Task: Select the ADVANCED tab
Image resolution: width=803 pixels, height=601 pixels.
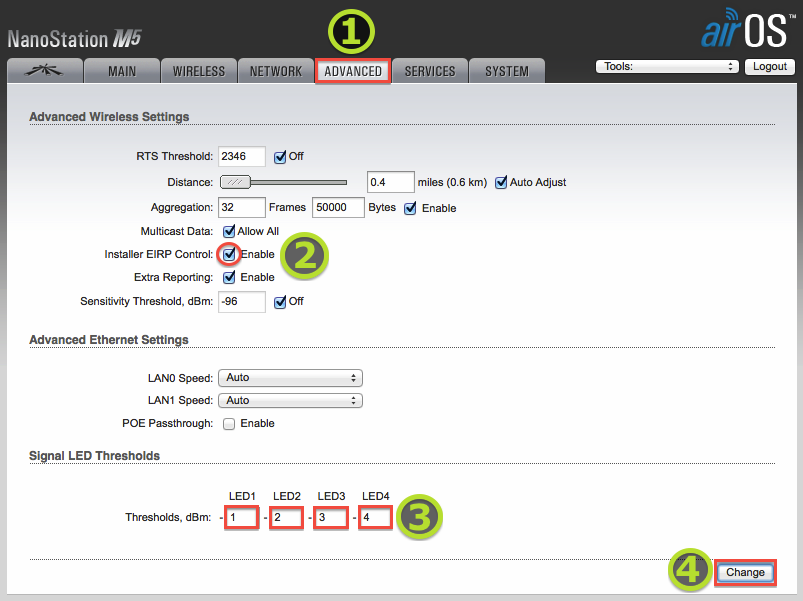Action: click(x=353, y=71)
